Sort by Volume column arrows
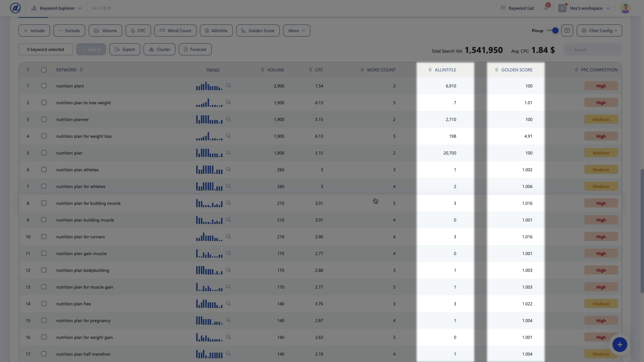Screen dimensions: 644x362 point(262,70)
